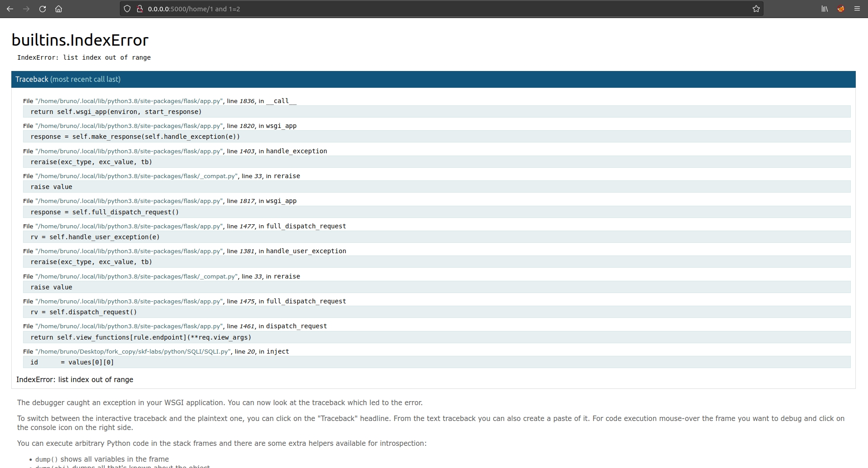Viewport: 868px width, 468px height.
Task: Click the extension icon in the toolbar
Action: pyautogui.click(x=841, y=9)
